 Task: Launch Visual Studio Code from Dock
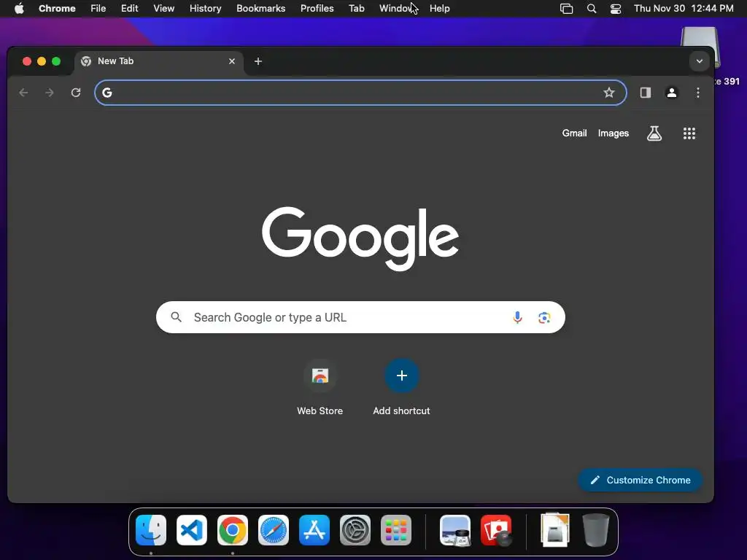click(x=192, y=530)
